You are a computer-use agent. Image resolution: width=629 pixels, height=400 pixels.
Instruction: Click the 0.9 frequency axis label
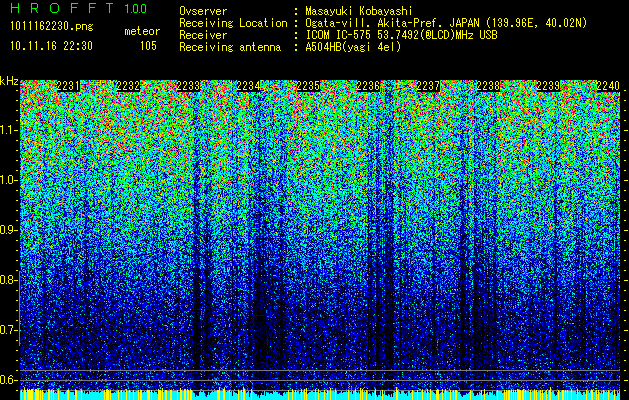pyautogui.click(x=7, y=230)
